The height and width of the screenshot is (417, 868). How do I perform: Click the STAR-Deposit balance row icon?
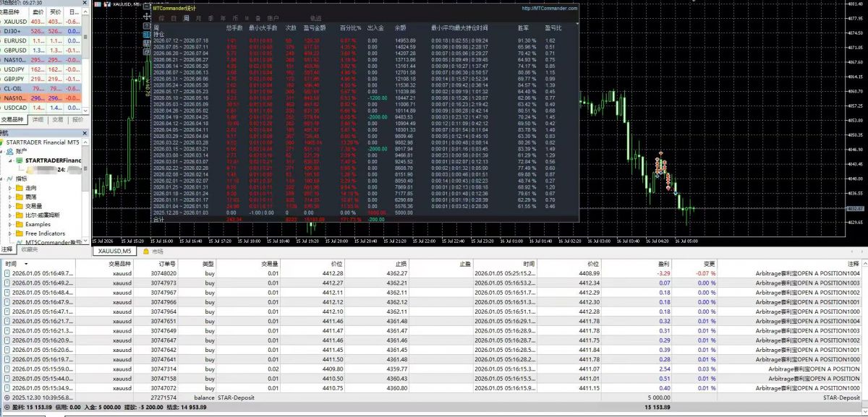pos(7,397)
